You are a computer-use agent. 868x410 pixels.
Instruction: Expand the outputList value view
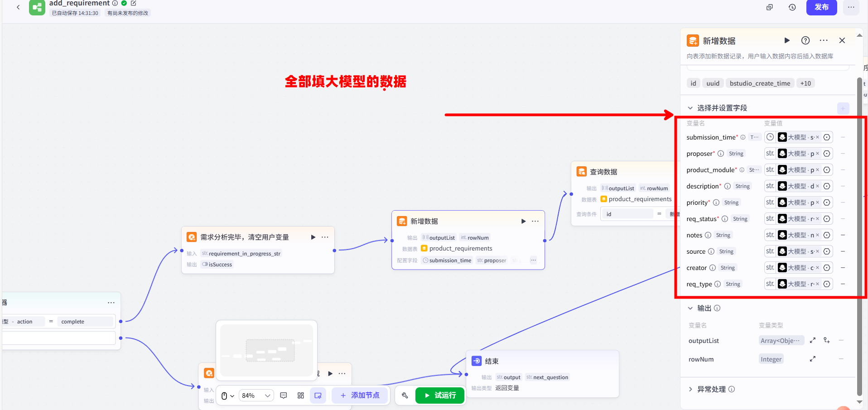click(x=813, y=340)
